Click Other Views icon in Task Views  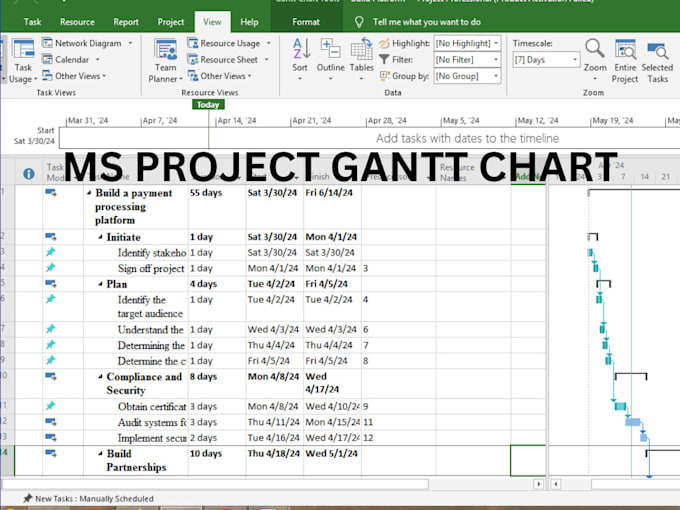47,76
